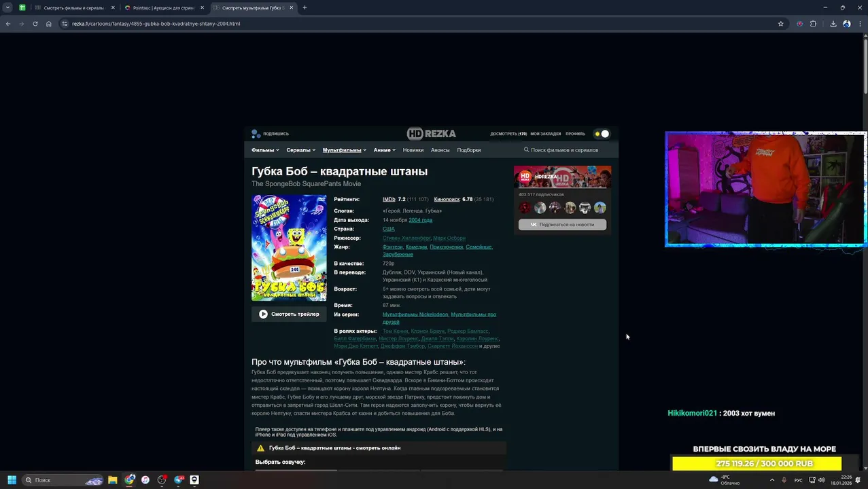Open the Зарубежные genre link
Viewport: 868px width, 489px height.
(x=398, y=255)
